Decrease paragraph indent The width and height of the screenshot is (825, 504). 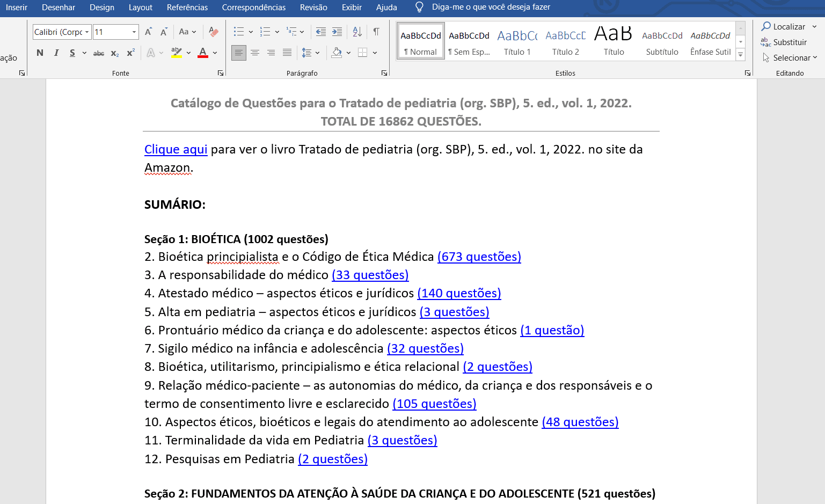[x=321, y=32]
